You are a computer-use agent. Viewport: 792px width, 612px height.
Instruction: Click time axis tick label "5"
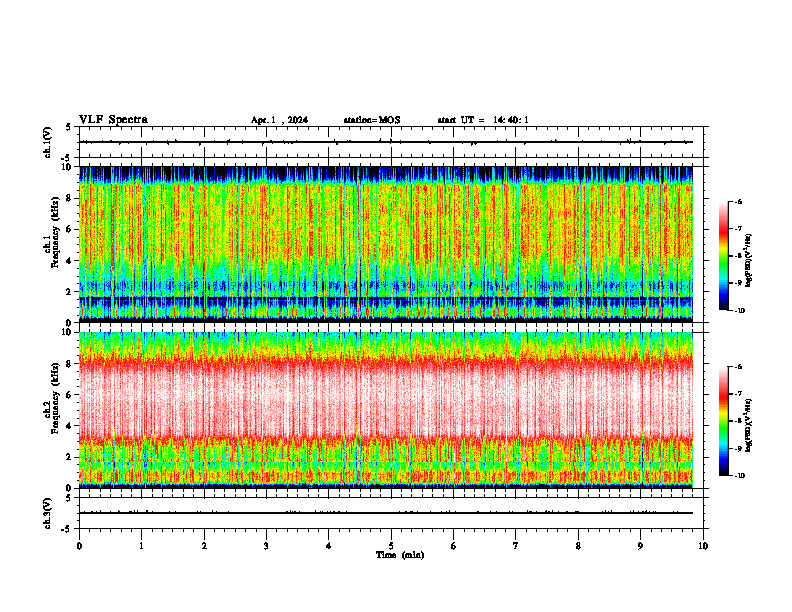pyautogui.click(x=391, y=546)
